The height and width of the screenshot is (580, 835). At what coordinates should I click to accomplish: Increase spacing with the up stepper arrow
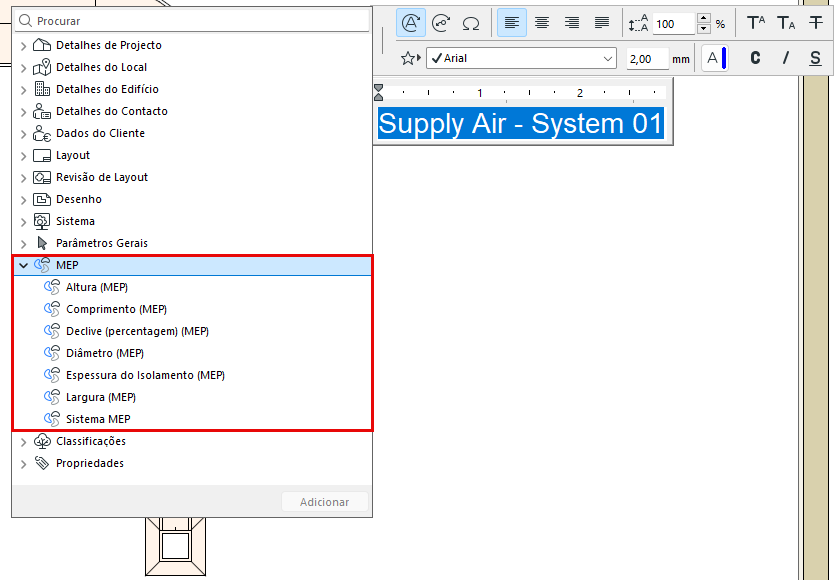pyautogui.click(x=704, y=18)
